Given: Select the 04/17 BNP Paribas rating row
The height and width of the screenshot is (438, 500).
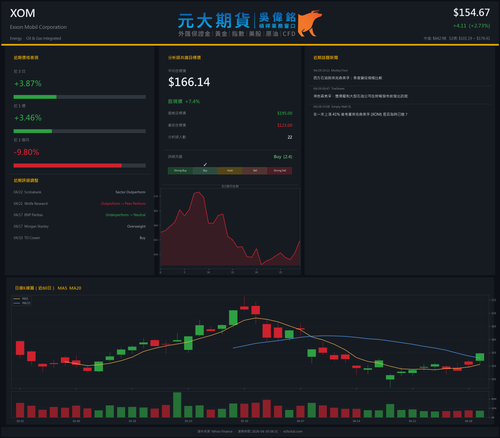Looking at the screenshot, I should [80, 215].
